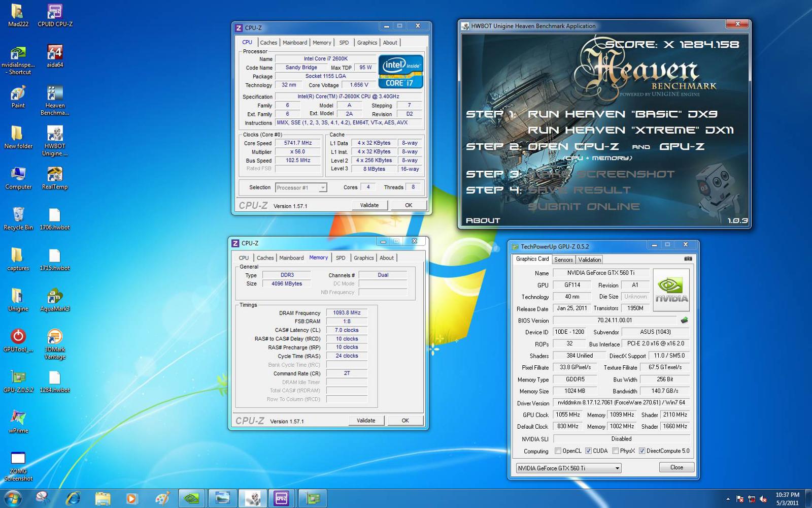Show hidden system tray icons arrow
812x508 pixels.
728,499
